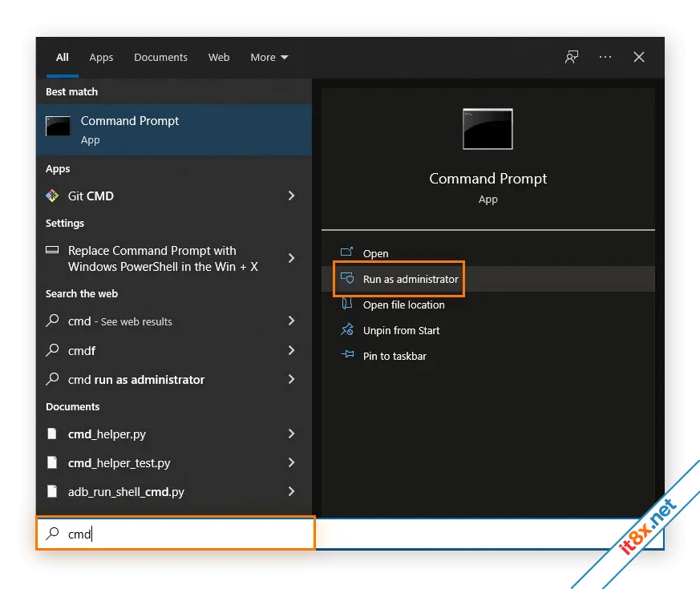Expand chevron for Replace Command Prompt setting
The width and height of the screenshot is (700, 589).
pos(291,258)
